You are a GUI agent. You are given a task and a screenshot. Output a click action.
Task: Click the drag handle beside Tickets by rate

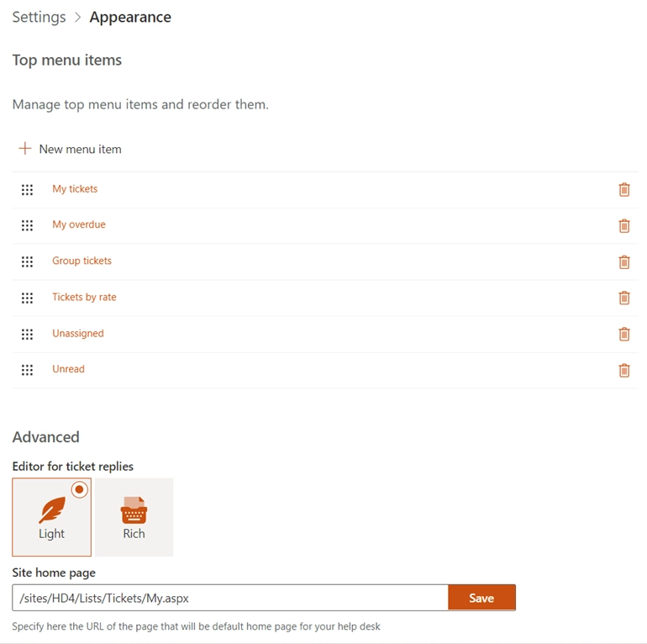pyautogui.click(x=27, y=298)
